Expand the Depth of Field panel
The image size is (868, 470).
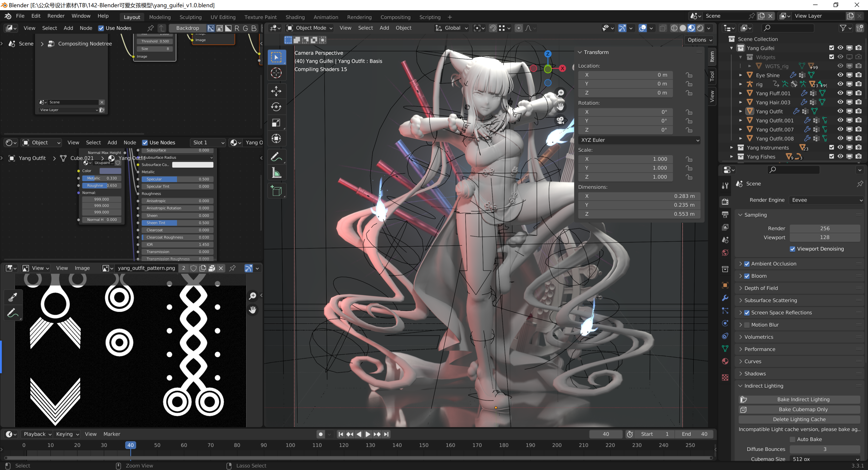pos(761,288)
